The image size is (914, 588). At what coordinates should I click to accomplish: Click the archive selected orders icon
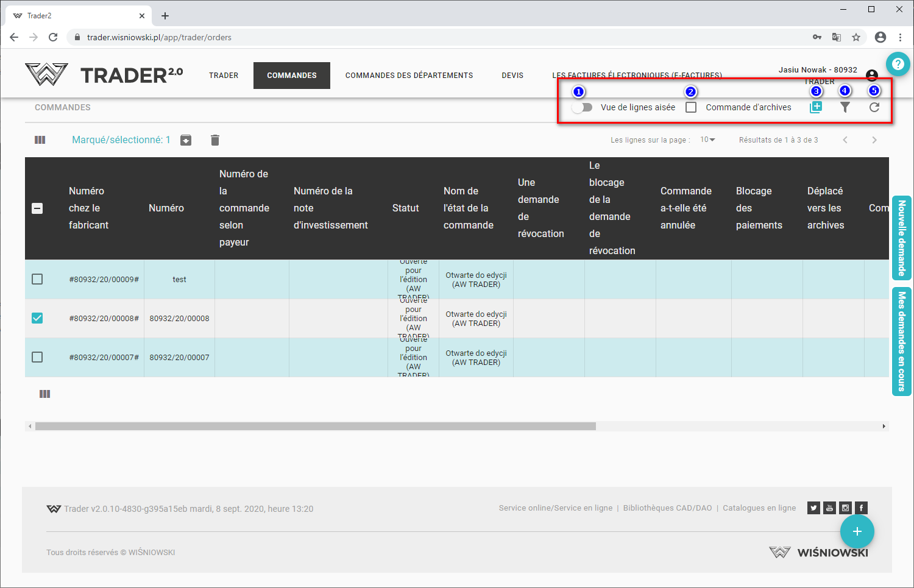pyautogui.click(x=186, y=140)
